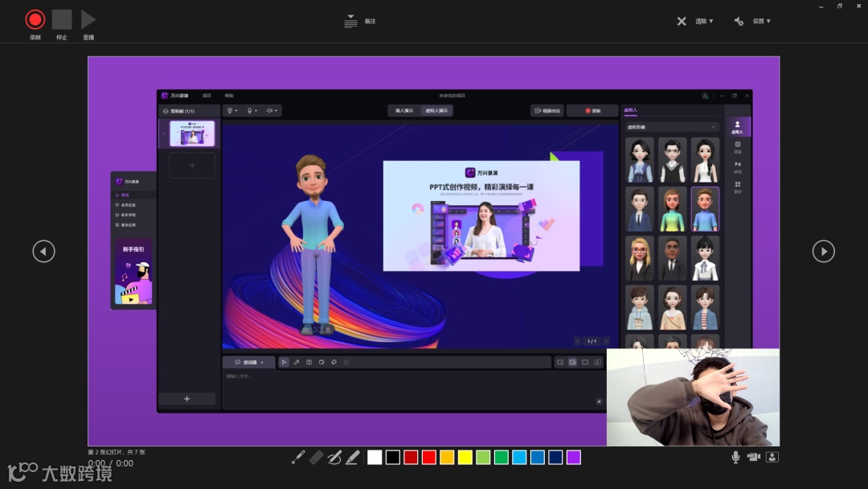Viewport: 868px width, 489px height.
Task: Select the laser pointer tool
Action: coord(298,458)
